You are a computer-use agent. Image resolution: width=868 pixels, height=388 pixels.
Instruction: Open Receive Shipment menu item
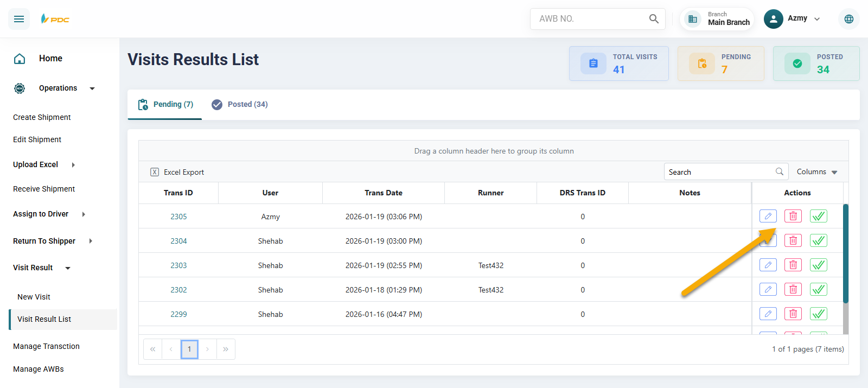44,189
